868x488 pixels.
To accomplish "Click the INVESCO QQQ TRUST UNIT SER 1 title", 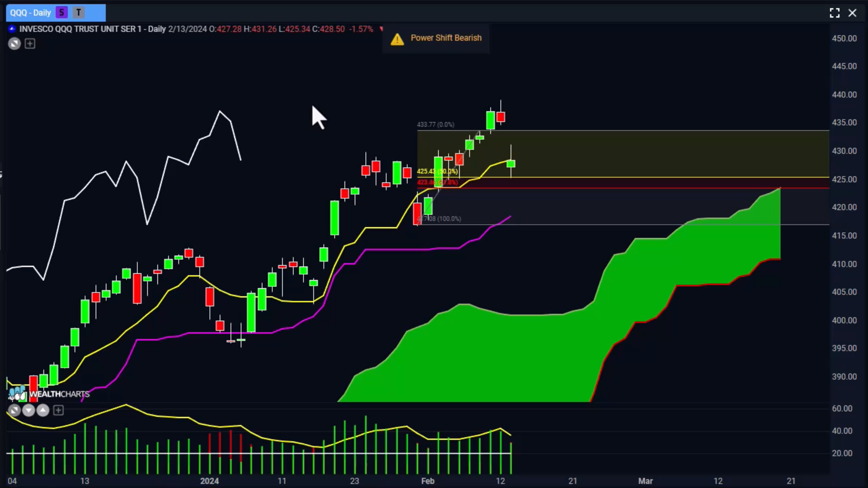I will 80,29.
